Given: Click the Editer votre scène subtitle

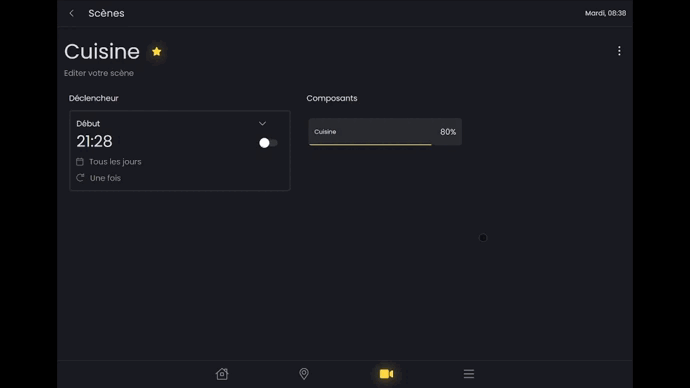Looking at the screenshot, I should pos(99,73).
